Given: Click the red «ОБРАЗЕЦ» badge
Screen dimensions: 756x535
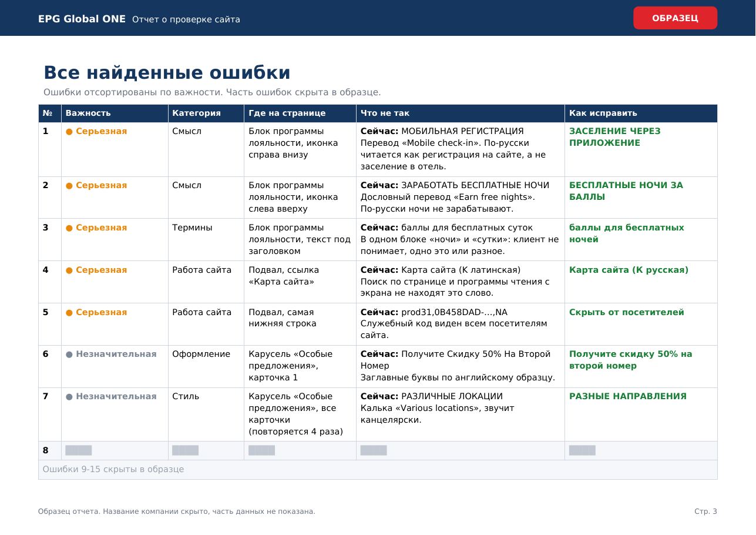Looking at the screenshot, I should (675, 18).
